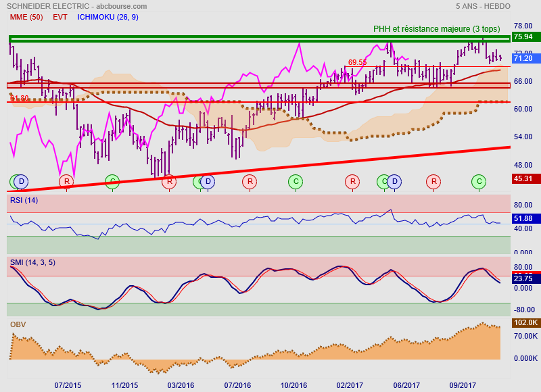Click the 70.00K OBV axis value
The height and width of the screenshot is (392, 541).
tap(526, 336)
